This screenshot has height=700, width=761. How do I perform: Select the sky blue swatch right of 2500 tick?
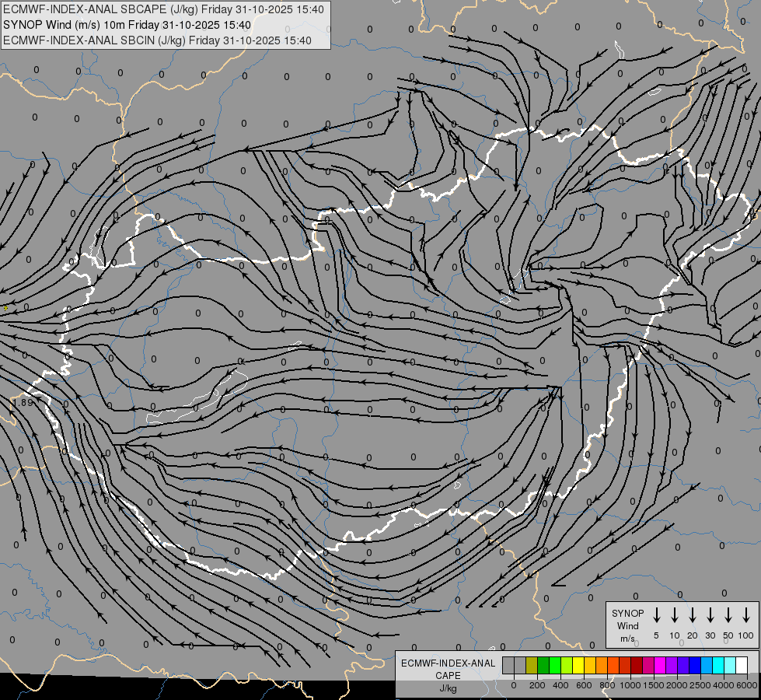point(707,665)
